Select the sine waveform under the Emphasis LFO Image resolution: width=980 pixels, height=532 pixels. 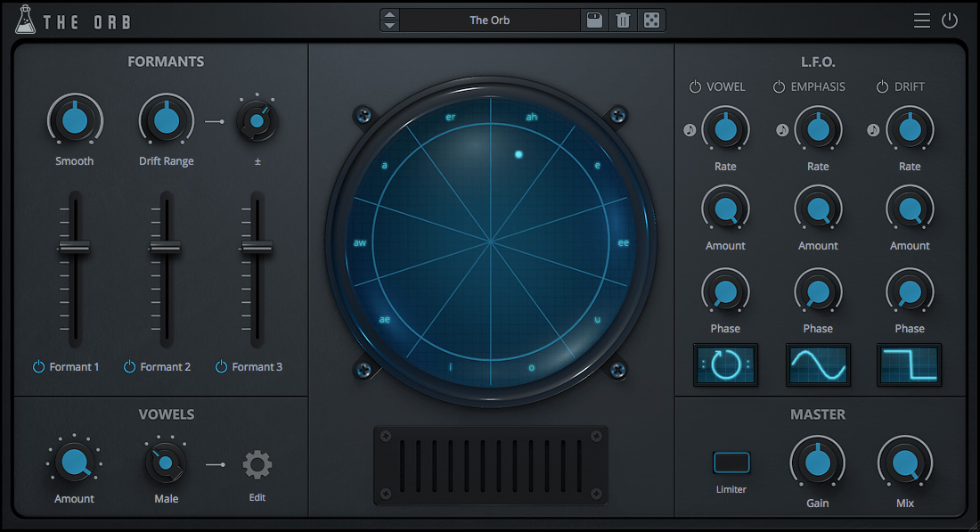point(817,364)
